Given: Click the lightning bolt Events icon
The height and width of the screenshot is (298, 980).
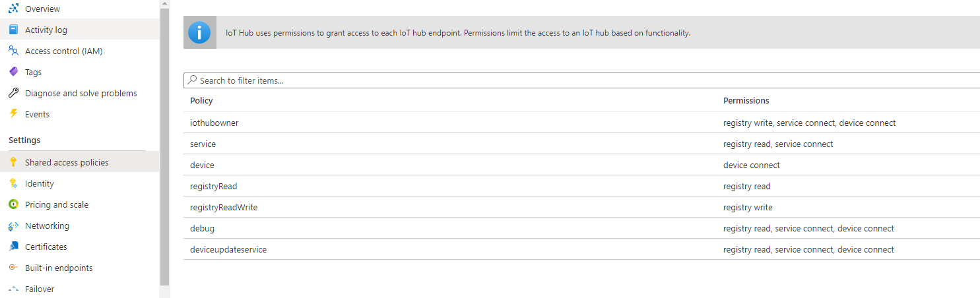Looking at the screenshot, I should 13,114.
